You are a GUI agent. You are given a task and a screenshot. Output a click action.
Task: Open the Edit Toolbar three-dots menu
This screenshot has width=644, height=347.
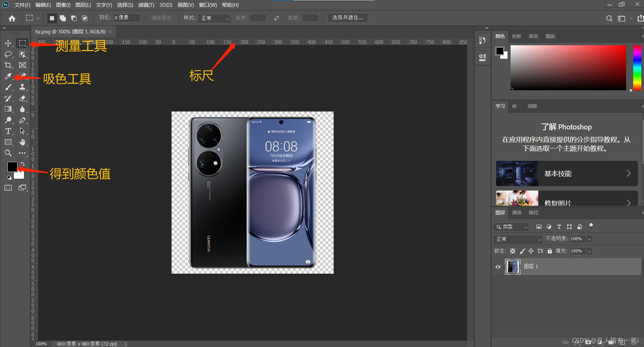[x=22, y=153]
